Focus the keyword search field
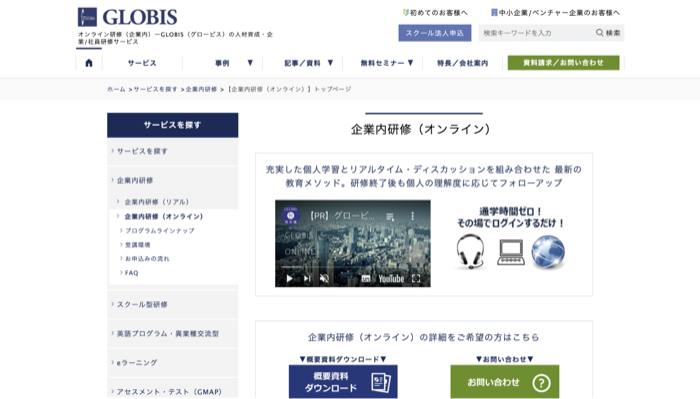Screen dimensions: 700x399 pos(536,33)
